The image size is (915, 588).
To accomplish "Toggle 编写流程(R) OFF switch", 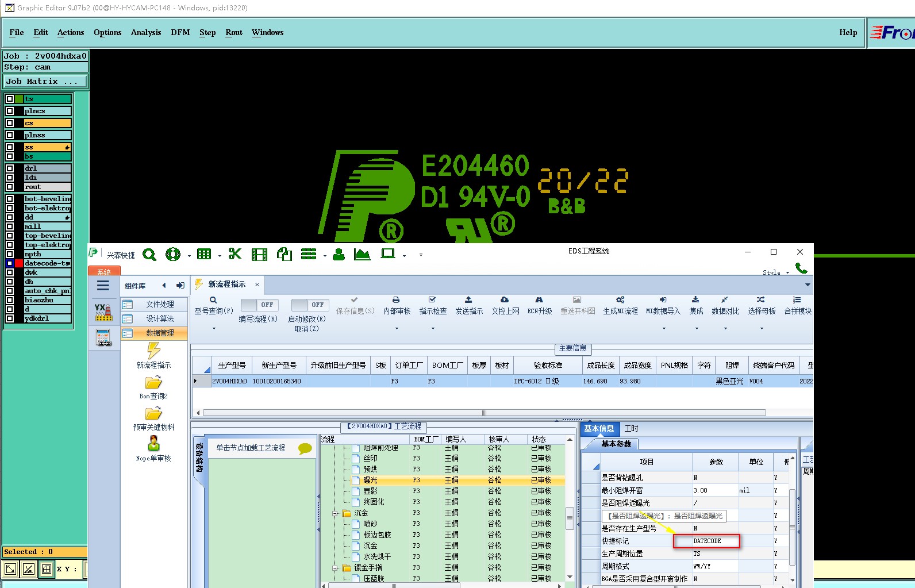I will (x=259, y=305).
